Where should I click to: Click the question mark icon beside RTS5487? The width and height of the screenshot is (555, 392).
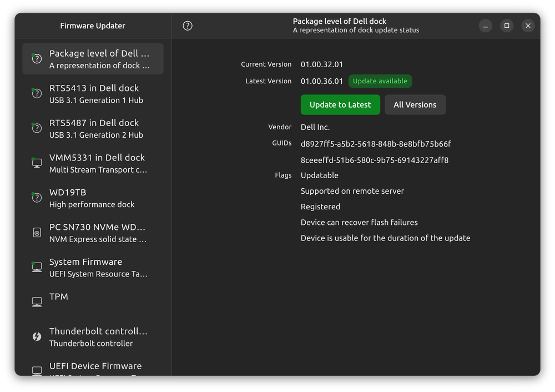[x=36, y=128]
